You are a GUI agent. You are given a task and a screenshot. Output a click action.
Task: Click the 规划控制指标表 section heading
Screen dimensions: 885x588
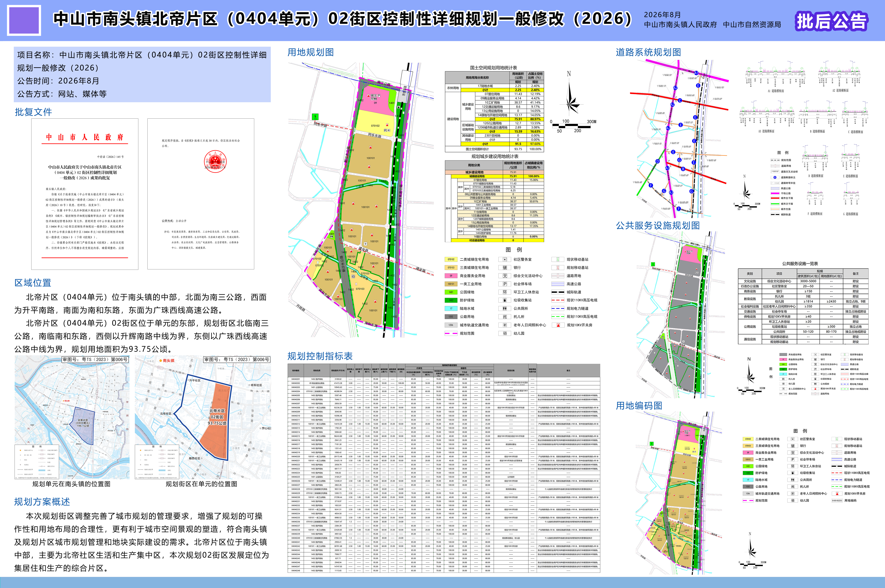(320, 356)
